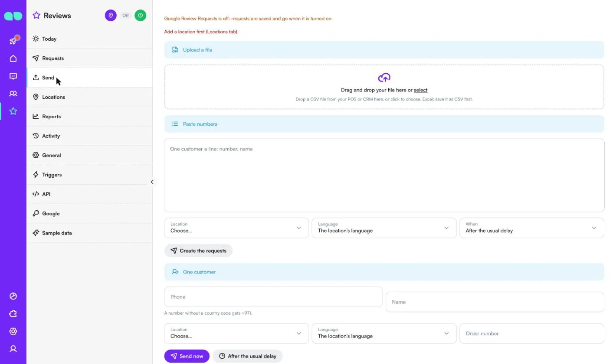Open the Locations menu item
This screenshot has width=616, height=364.
point(89,97)
